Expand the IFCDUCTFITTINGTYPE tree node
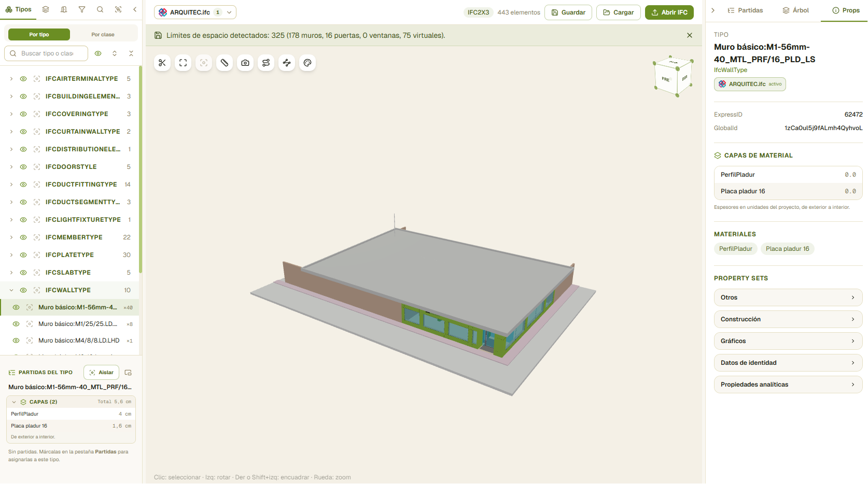 coord(11,184)
